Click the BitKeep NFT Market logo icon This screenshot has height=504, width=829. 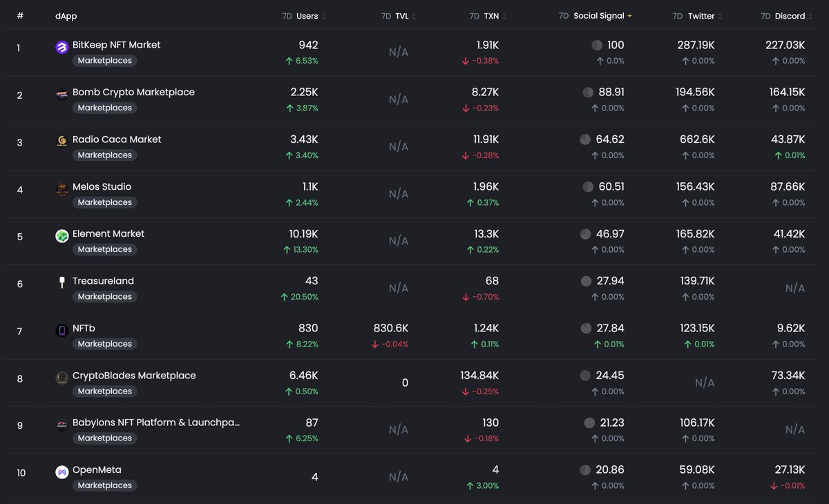[62, 47]
